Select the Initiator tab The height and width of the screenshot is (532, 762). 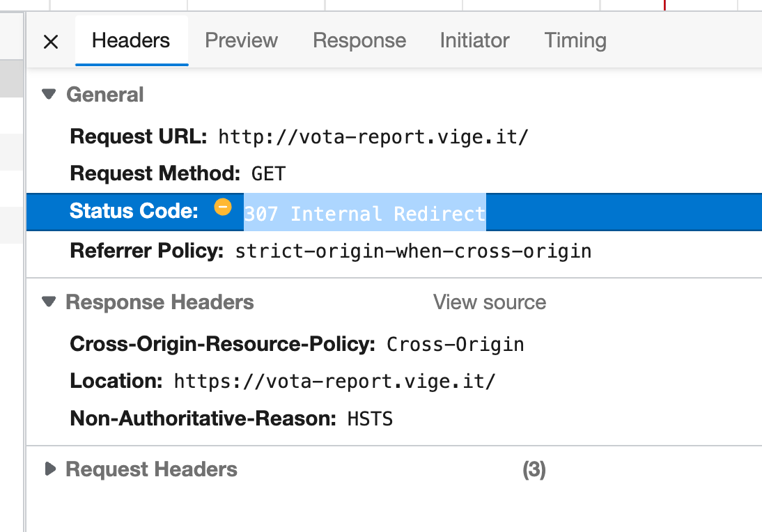tap(474, 40)
